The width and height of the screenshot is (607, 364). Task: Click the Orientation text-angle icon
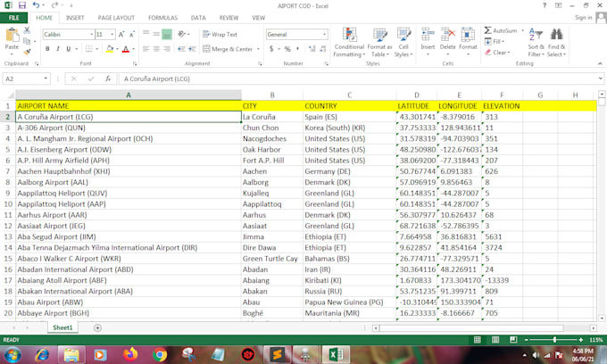point(182,34)
